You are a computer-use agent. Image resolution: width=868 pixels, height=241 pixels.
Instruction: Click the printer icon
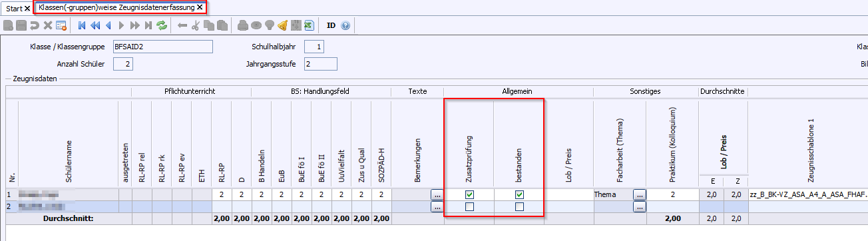click(x=242, y=25)
